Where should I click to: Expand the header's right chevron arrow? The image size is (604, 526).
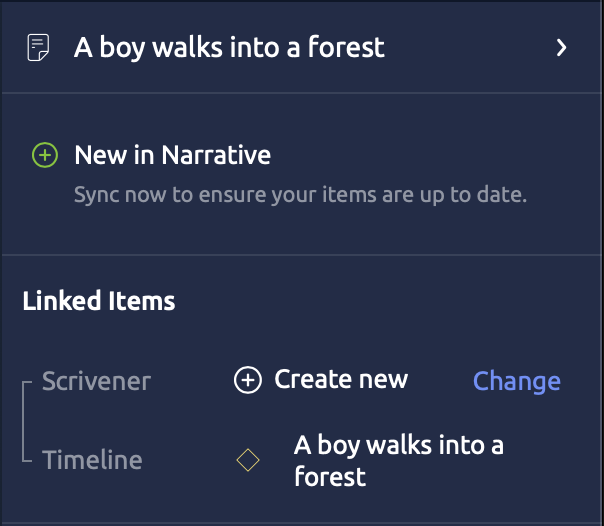562,47
